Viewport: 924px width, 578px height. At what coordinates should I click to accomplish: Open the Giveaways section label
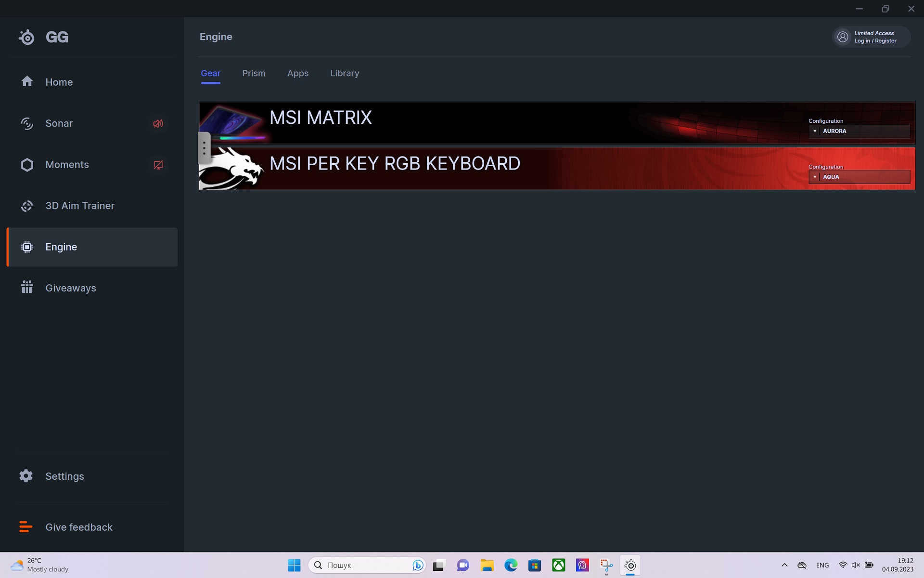click(x=71, y=288)
